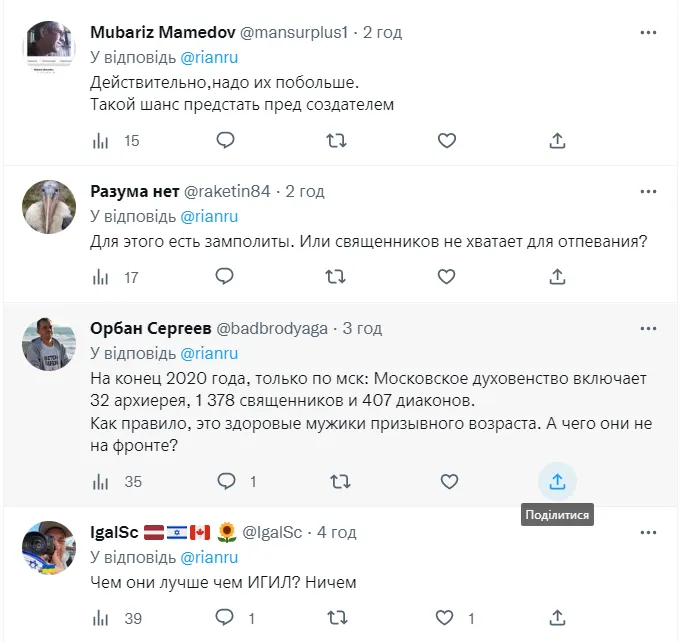Share Mubariz Mamedov's tweet
Image resolution: width=681 pixels, height=642 pixels.
click(x=558, y=141)
